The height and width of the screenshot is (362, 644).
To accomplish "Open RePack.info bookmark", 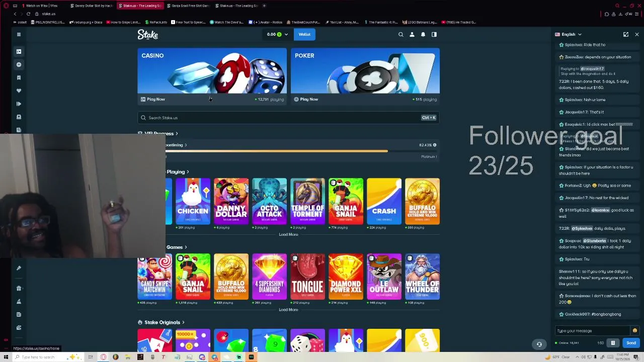I will pos(156,22).
